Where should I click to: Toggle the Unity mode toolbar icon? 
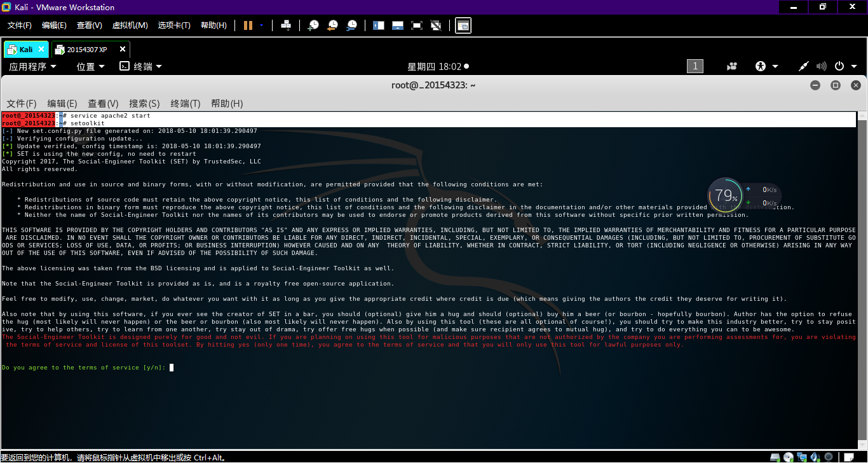point(436,25)
